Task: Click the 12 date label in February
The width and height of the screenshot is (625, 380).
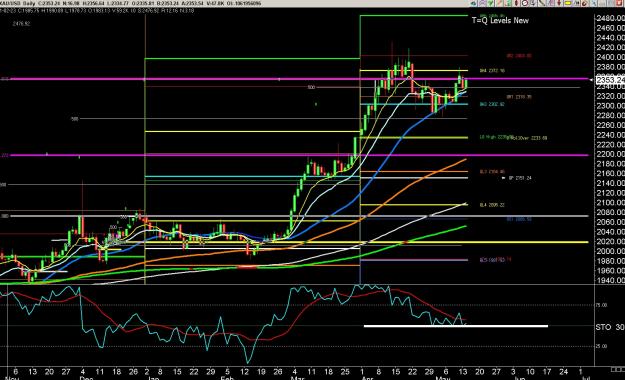Action: pos(244,372)
